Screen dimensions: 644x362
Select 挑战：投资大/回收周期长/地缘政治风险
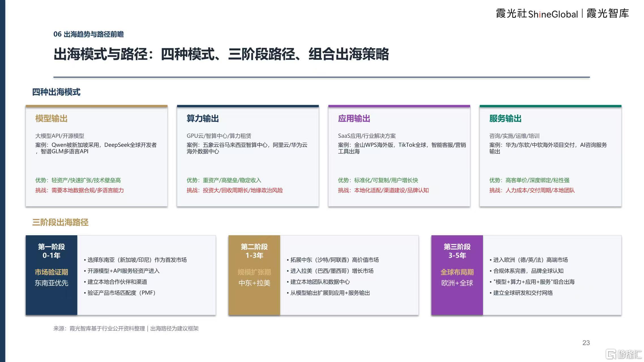235,190
